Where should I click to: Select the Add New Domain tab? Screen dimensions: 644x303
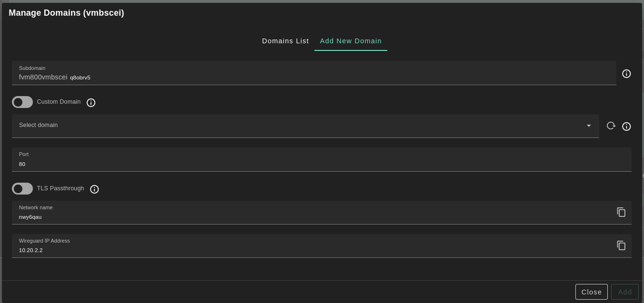pyautogui.click(x=351, y=41)
